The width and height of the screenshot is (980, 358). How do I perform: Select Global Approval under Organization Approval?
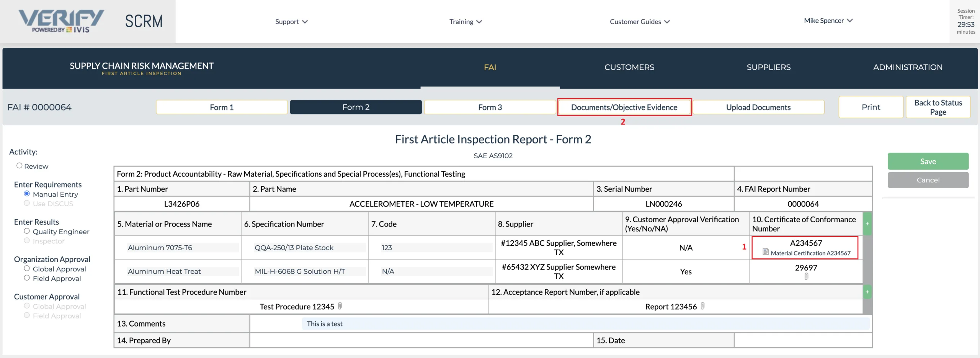pyautogui.click(x=27, y=268)
